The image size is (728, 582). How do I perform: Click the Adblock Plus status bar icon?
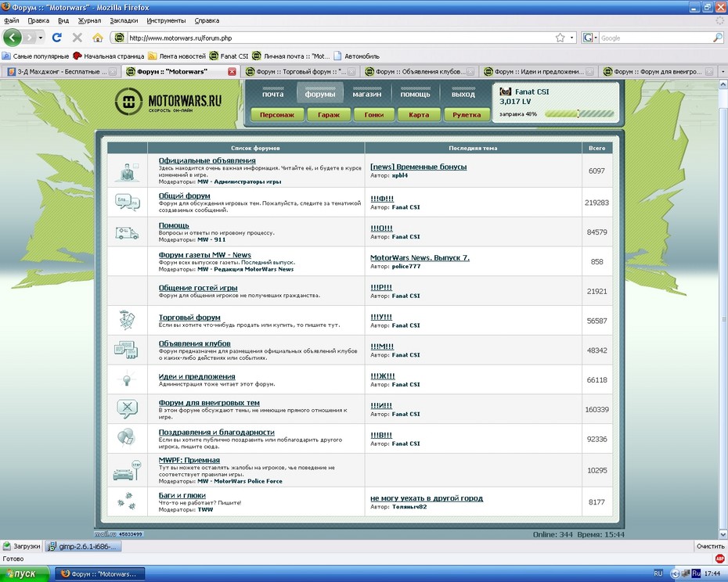pos(719,559)
